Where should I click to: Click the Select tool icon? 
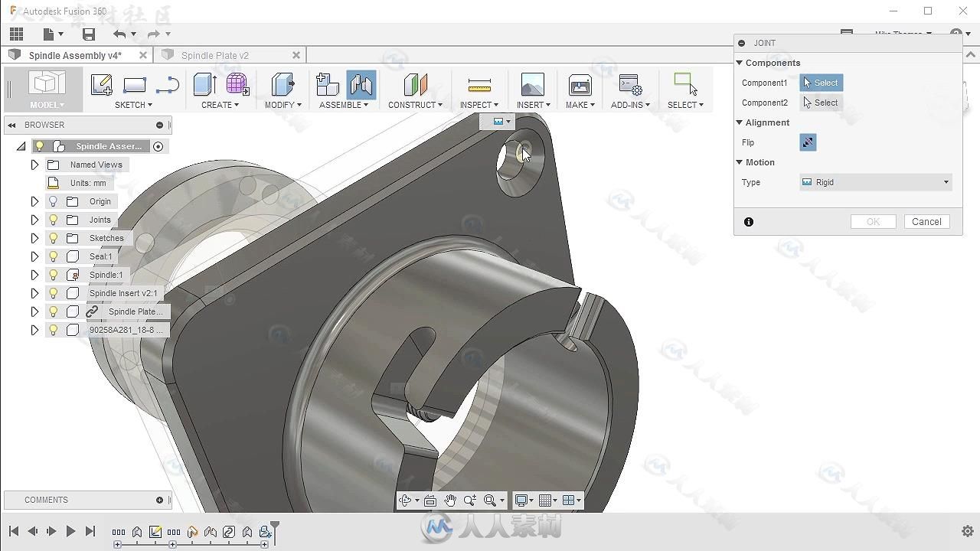pyautogui.click(x=684, y=83)
